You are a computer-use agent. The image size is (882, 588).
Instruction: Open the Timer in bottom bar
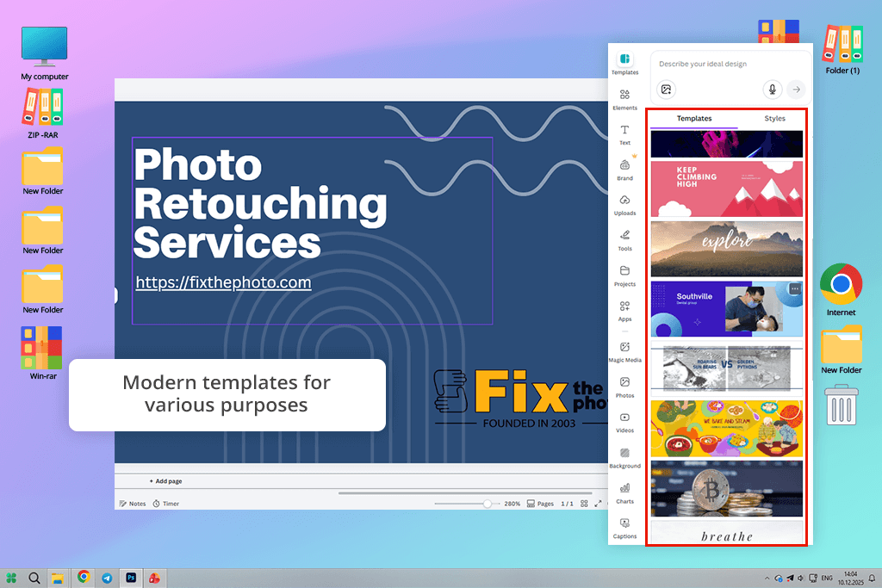(166, 504)
